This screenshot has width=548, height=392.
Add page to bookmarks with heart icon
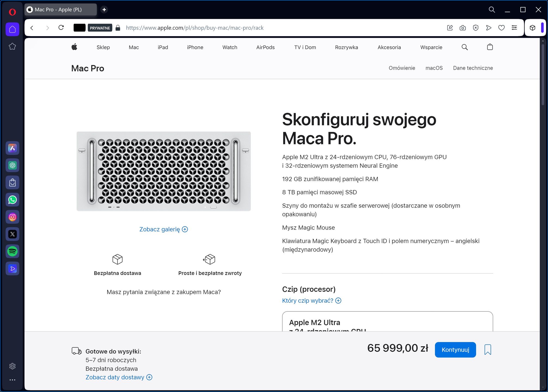tap(501, 28)
